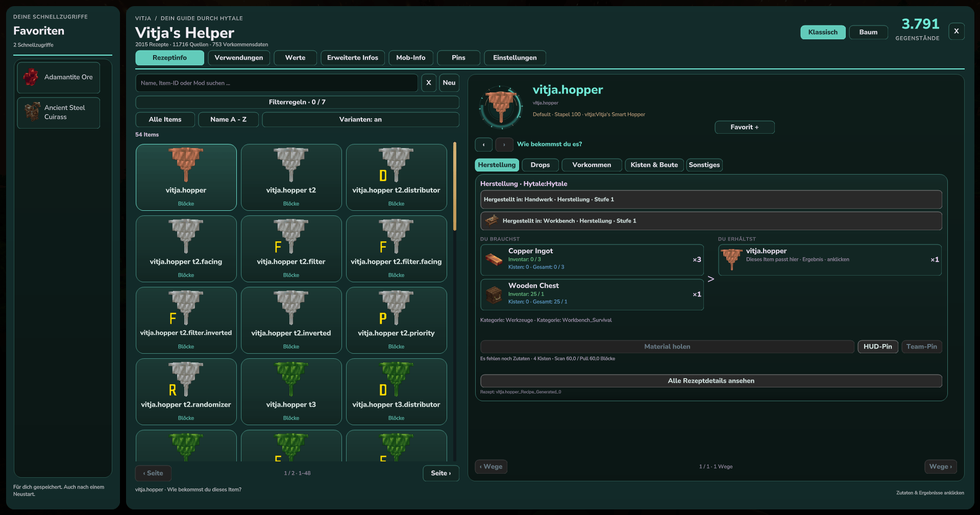Select the green vitja.hopper t3 card

291,391
